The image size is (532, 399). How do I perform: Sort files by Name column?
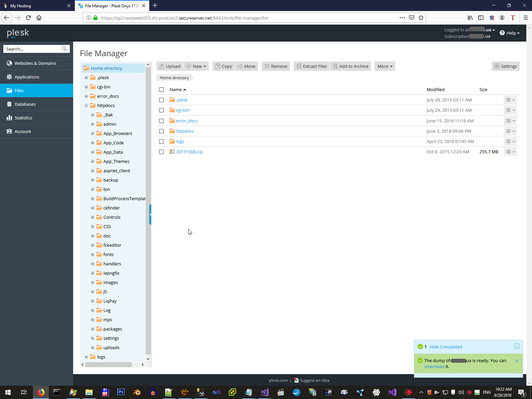point(178,89)
